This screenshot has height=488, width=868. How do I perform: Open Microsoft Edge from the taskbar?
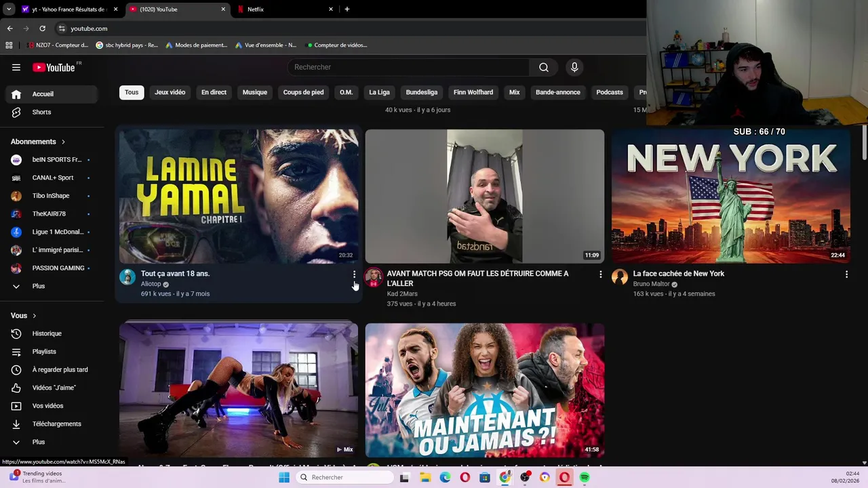[445, 478]
